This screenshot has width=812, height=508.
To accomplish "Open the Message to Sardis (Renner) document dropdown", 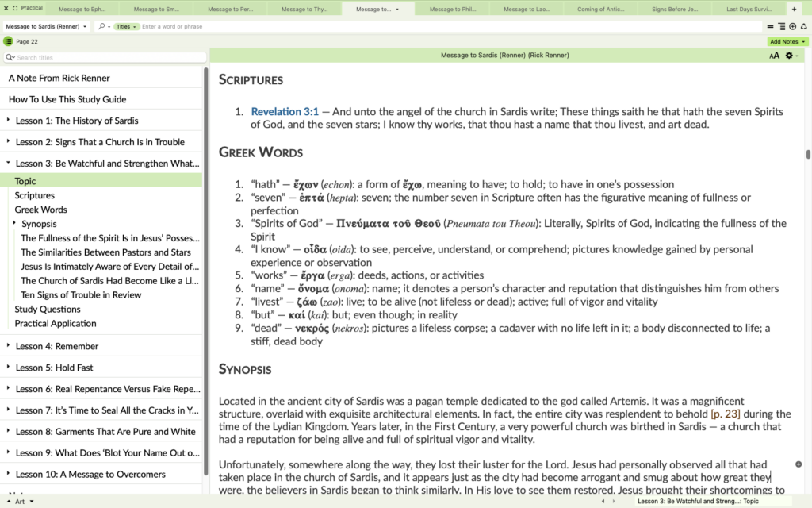I will pos(48,26).
